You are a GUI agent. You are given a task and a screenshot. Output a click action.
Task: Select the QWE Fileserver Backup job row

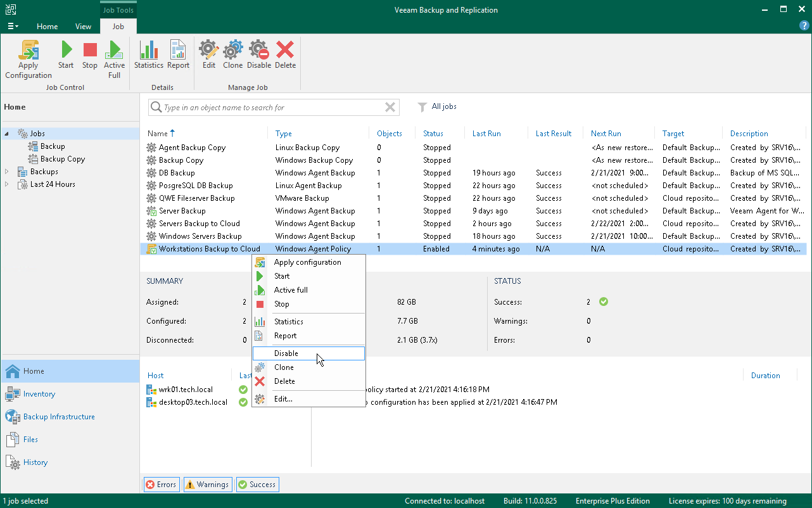(473, 198)
